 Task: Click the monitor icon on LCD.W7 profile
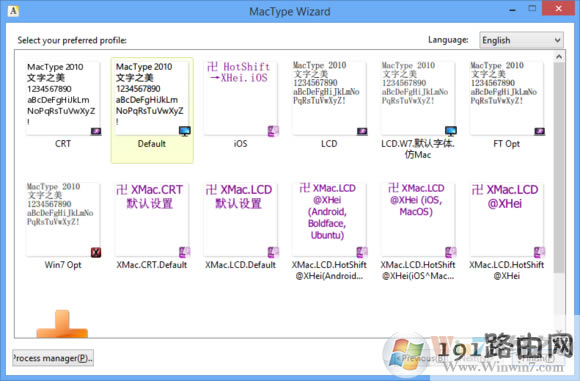451,131
